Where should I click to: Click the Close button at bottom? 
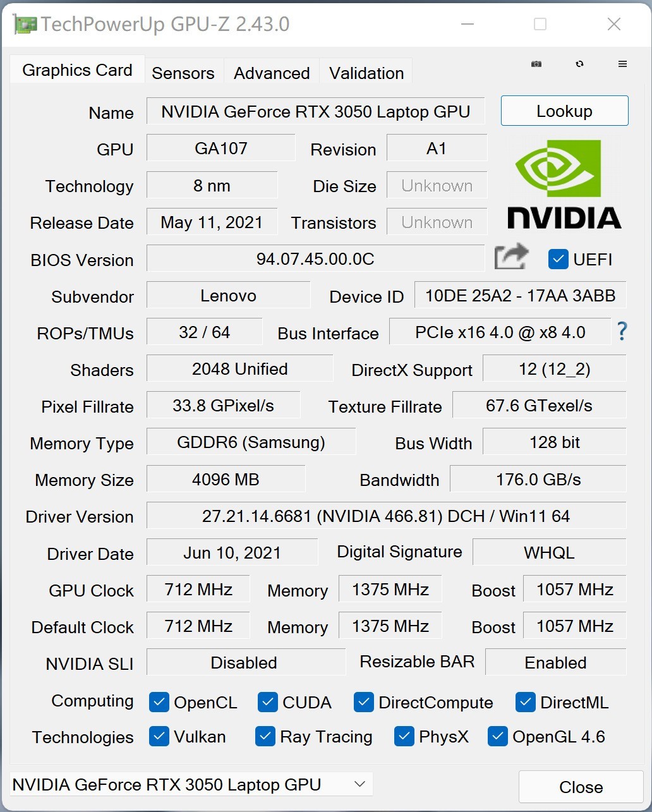581,787
